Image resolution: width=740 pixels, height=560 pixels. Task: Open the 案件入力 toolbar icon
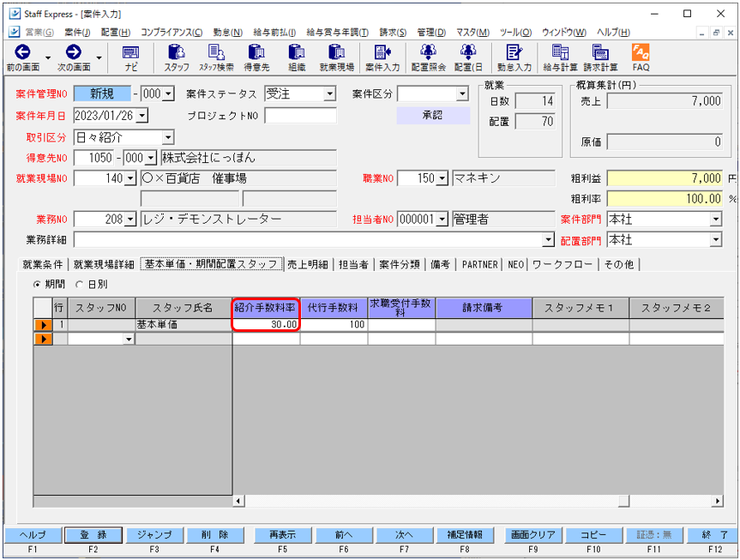point(382,52)
